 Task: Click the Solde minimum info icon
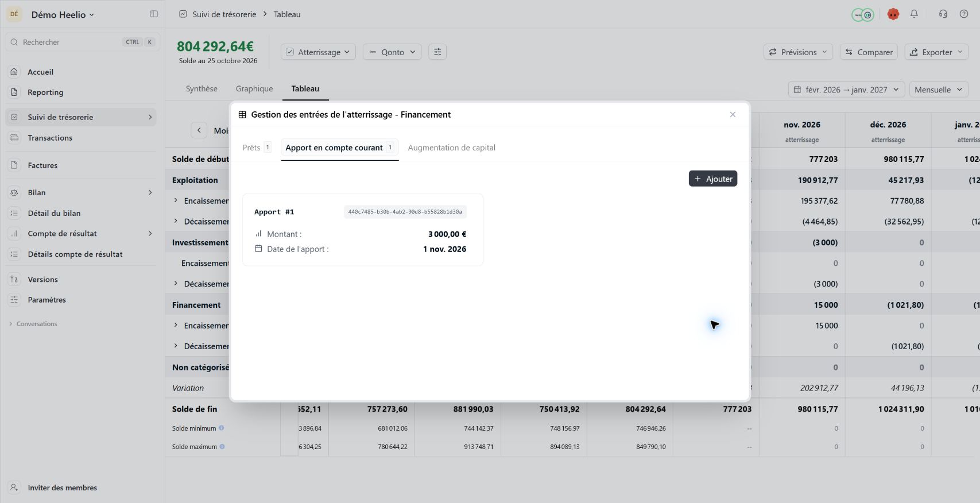pyautogui.click(x=221, y=428)
